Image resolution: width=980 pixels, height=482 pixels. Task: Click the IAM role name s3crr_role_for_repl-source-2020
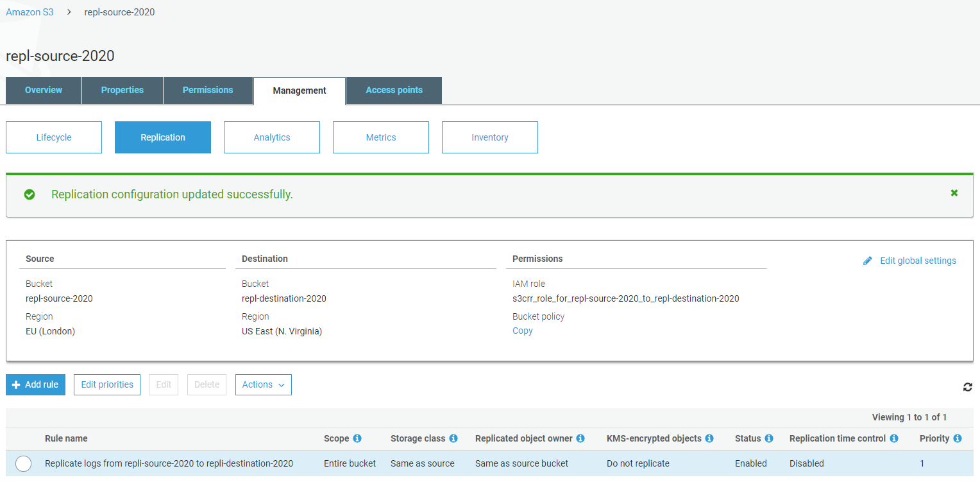(x=626, y=298)
